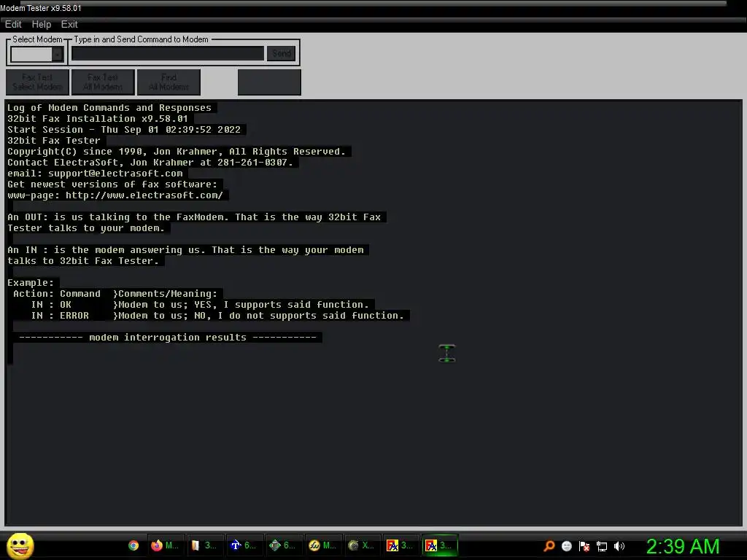This screenshot has width=747, height=560.
Task: Click Find All Modems button
Action: click(x=169, y=82)
